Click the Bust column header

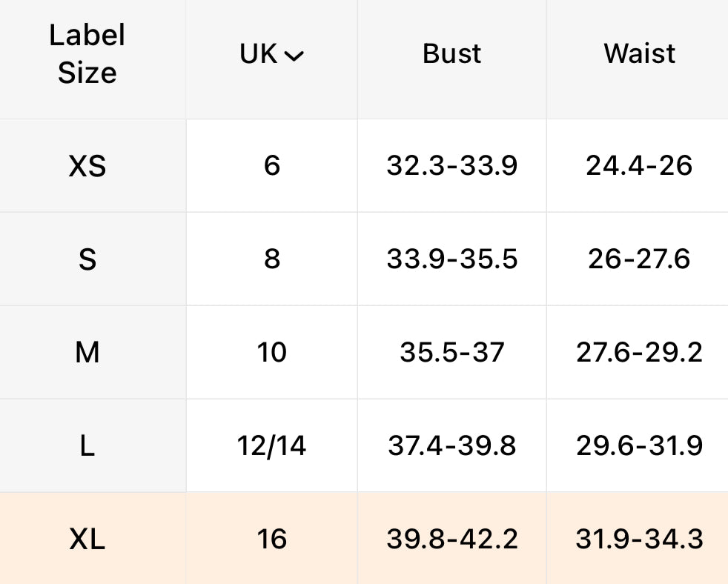coord(451,54)
